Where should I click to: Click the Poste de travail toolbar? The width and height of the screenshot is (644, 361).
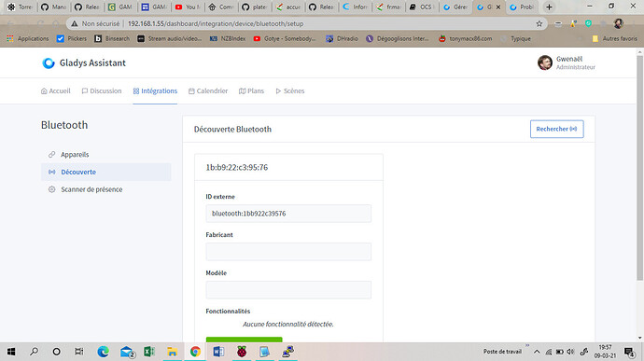pos(502,352)
